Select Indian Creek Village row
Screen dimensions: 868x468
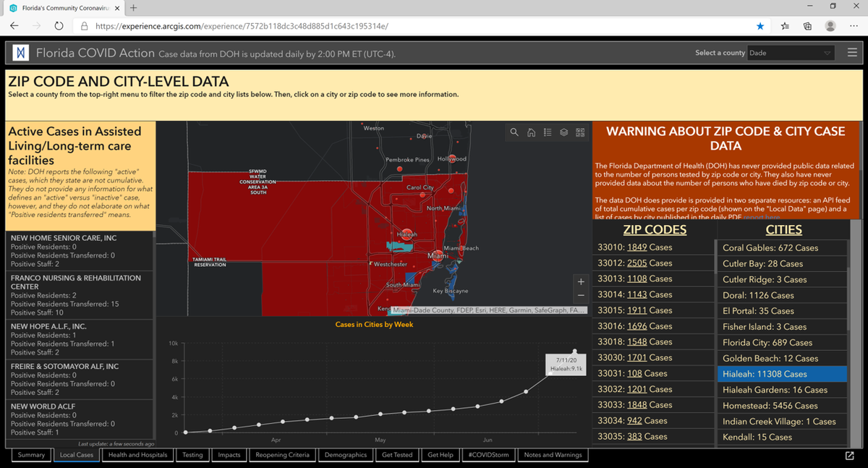coord(783,421)
